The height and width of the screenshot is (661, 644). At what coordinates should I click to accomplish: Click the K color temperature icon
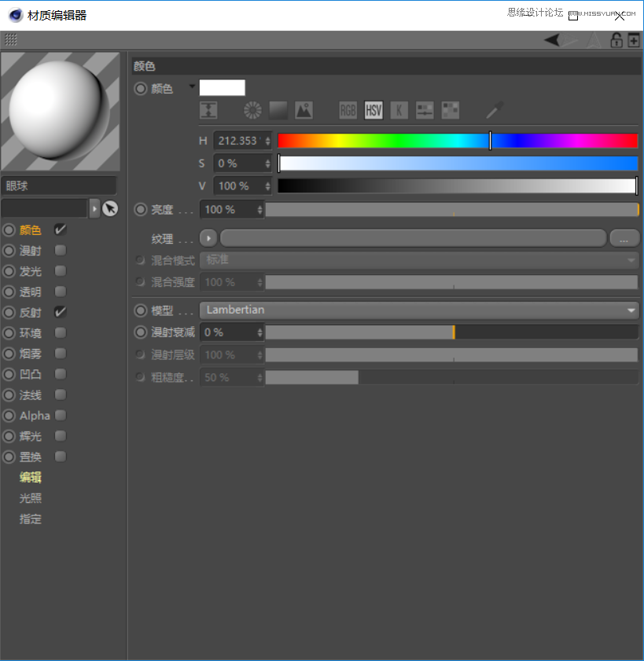click(x=399, y=110)
